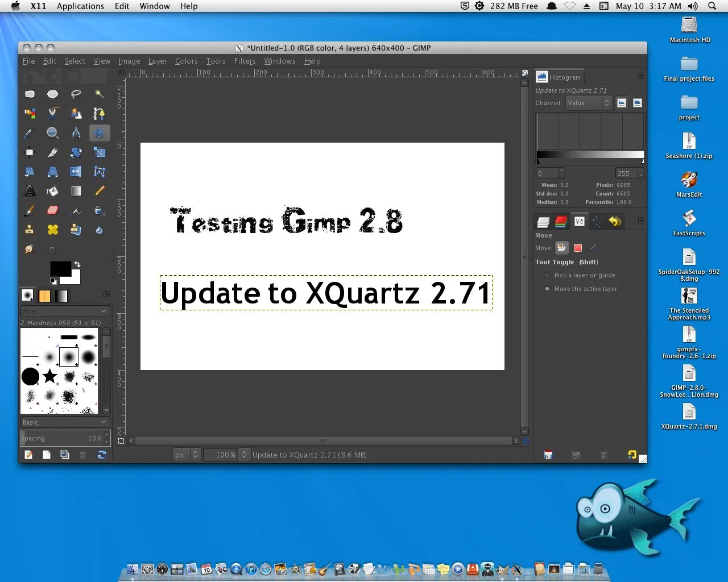This screenshot has height=582, width=728.
Task: Switch to the Undo History tab
Action: pos(615,222)
